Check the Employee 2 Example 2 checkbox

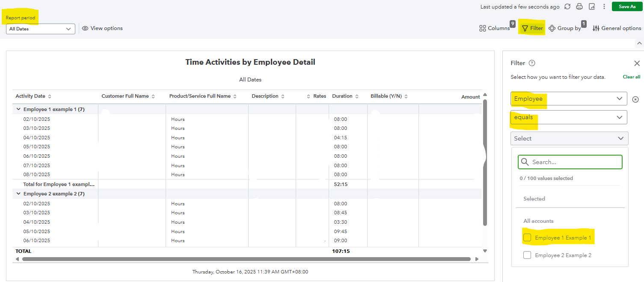tap(527, 255)
